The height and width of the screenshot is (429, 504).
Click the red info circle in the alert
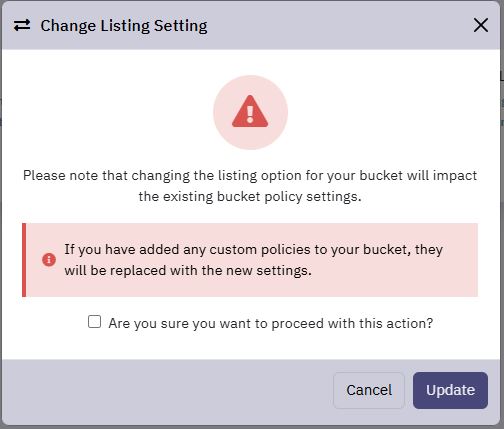pyautogui.click(x=49, y=260)
